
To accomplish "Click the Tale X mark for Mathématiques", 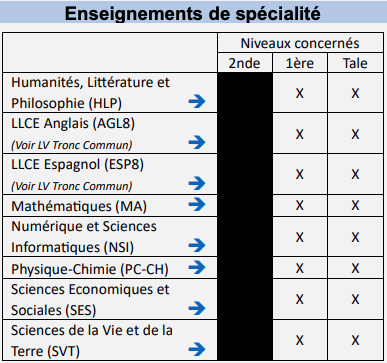I will [x=355, y=205].
